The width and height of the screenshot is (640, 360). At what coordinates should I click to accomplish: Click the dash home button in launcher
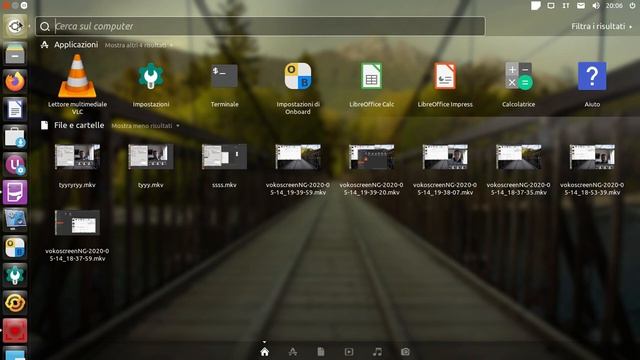tap(15, 27)
